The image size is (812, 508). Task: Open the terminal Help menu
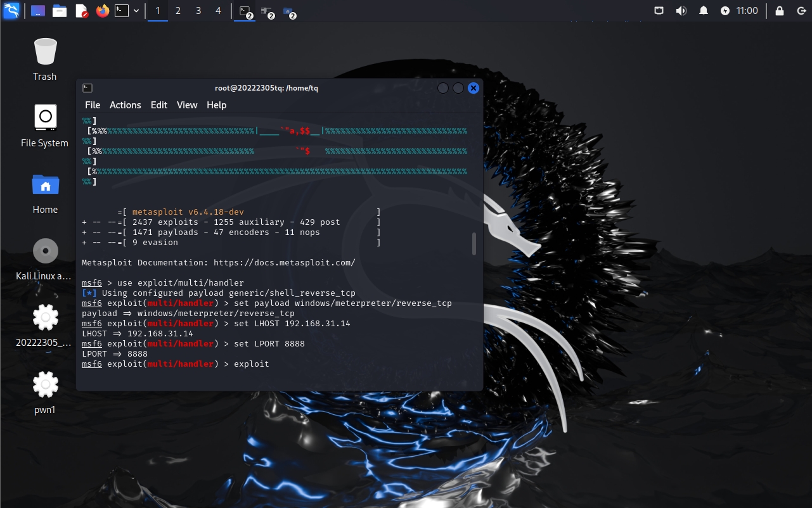217,105
